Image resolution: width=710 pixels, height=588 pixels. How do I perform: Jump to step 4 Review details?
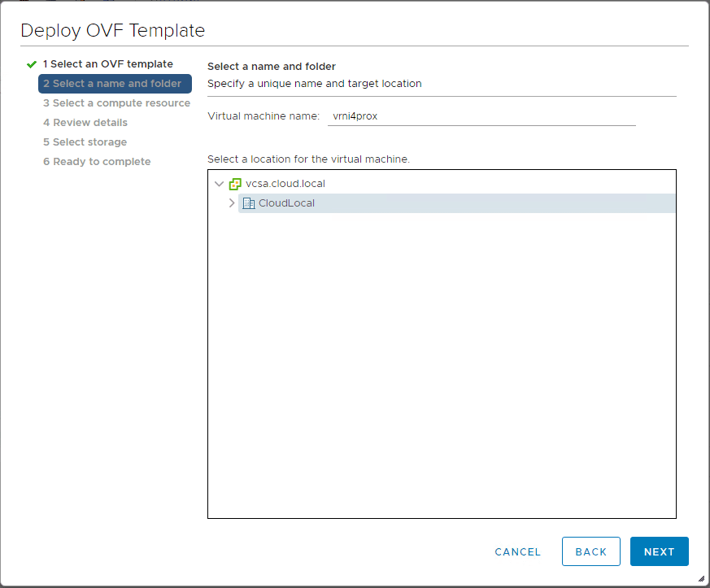click(x=85, y=122)
